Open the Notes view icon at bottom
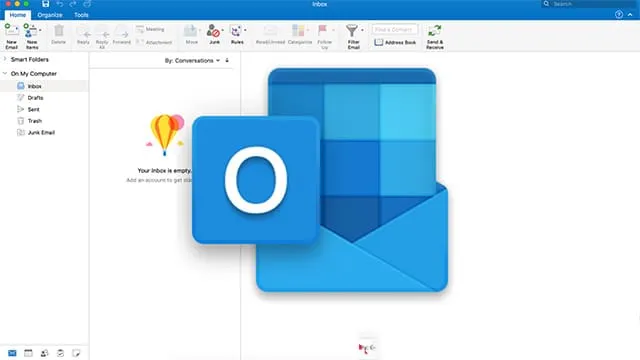 click(76, 353)
